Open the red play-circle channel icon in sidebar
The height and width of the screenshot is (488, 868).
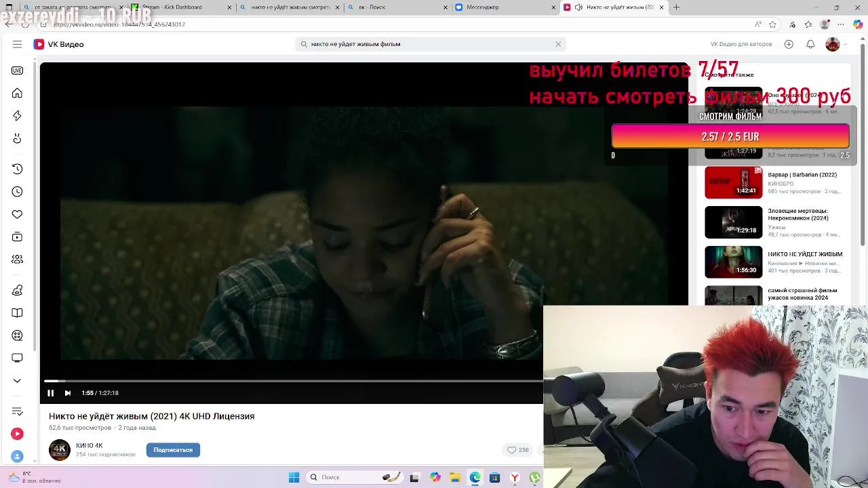(17, 434)
